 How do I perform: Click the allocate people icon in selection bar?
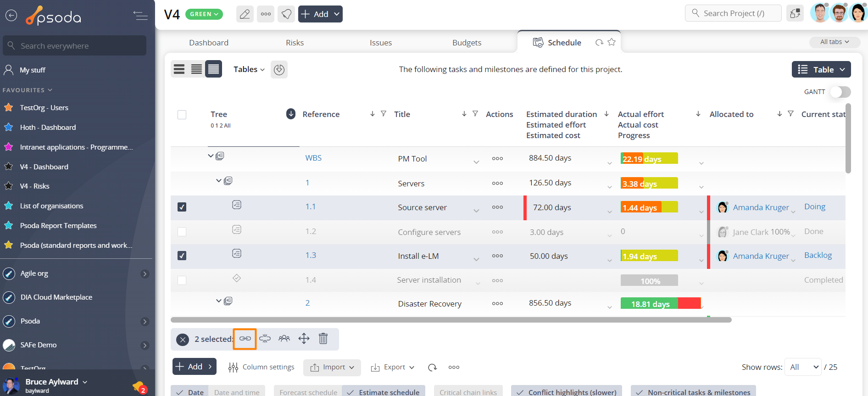point(284,339)
